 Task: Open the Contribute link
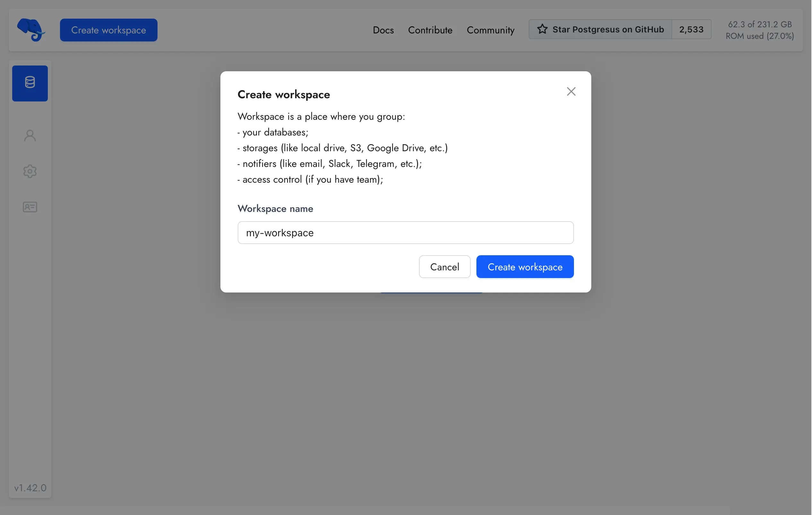pos(430,30)
